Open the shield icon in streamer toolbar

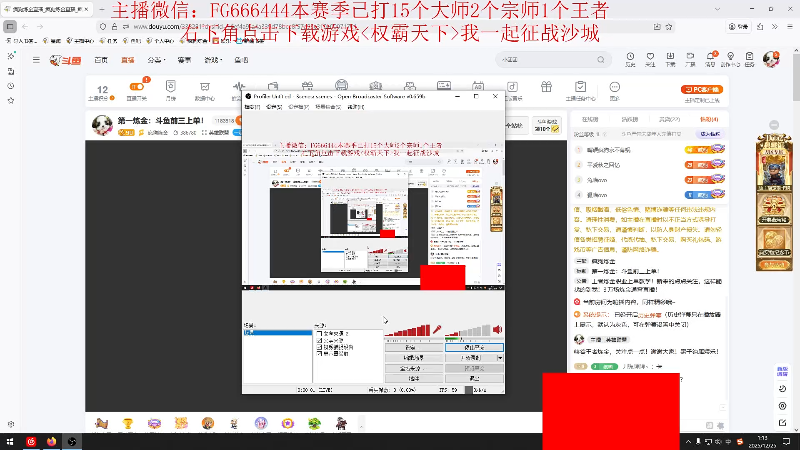170,86
